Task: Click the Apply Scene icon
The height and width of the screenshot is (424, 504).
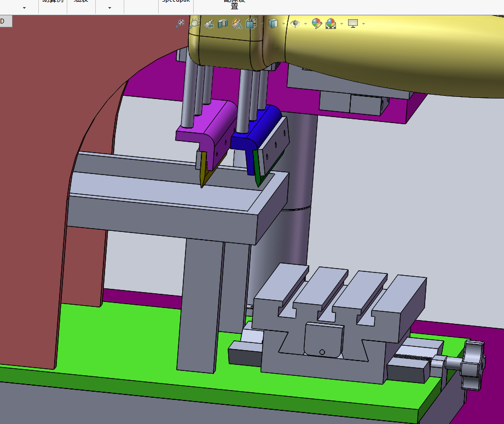Action: click(x=331, y=24)
